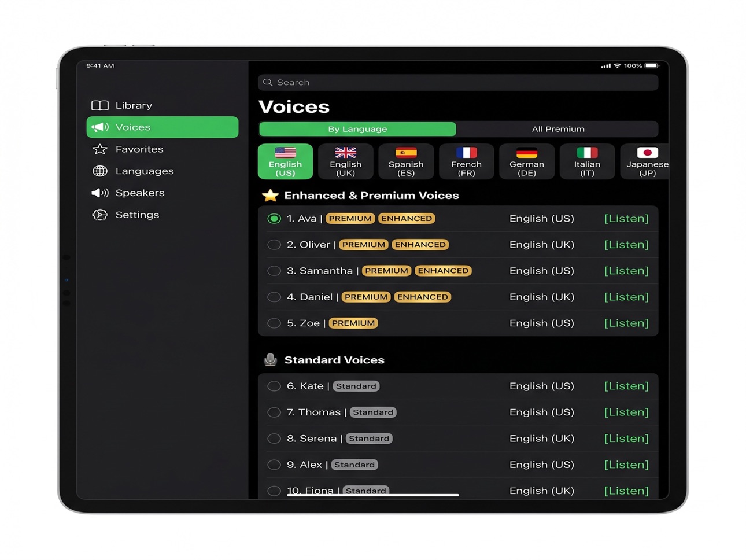Select the Zoe voice radio button
Image resolution: width=746 pixels, height=560 pixels.
(x=274, y=323)
